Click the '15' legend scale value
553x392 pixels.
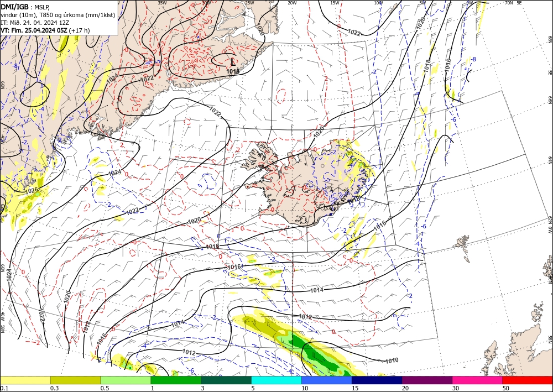click(355, 388)
